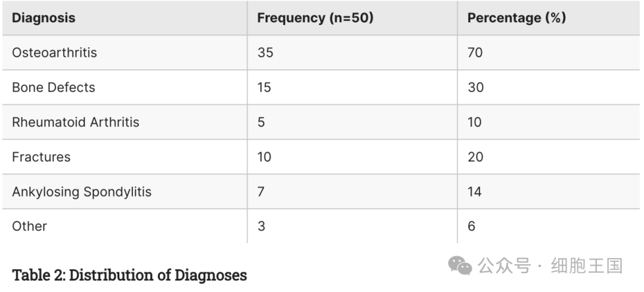Click the Fractures row label
The image size is (644, 292).
click(x=41, y=157)
